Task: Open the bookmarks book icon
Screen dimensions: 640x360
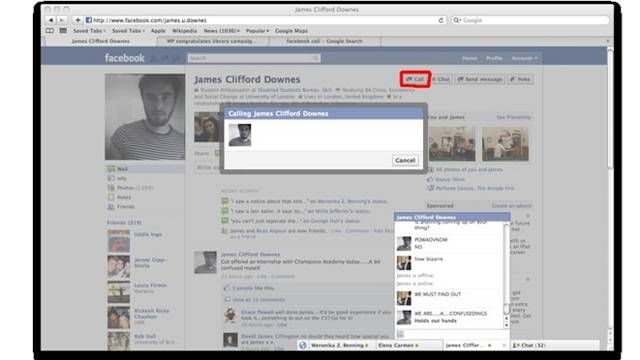Action: click(50, 31)
